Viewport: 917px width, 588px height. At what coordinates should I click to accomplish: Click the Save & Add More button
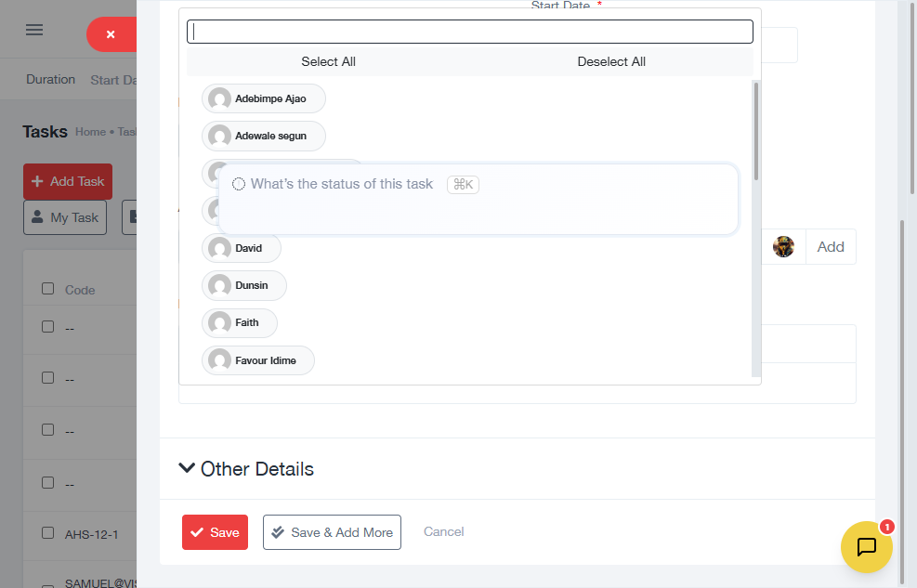pos(332,532)
